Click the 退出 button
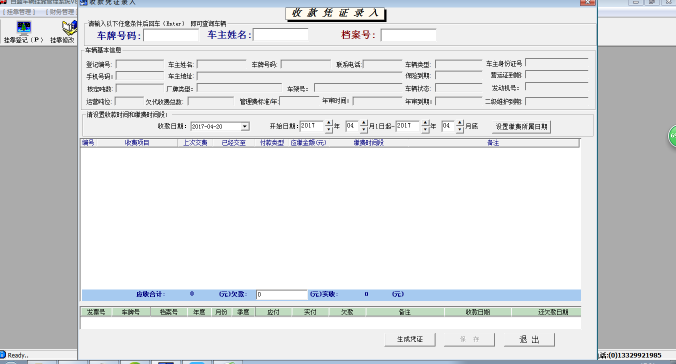Image resolution: width=676 pixels, height=364 pixels. [x=529, y=339]
